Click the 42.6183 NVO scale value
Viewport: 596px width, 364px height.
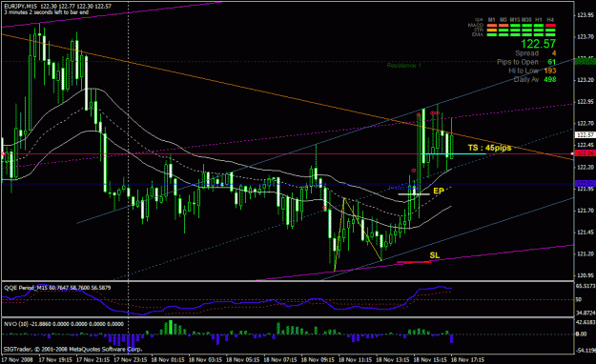(586, 322)
